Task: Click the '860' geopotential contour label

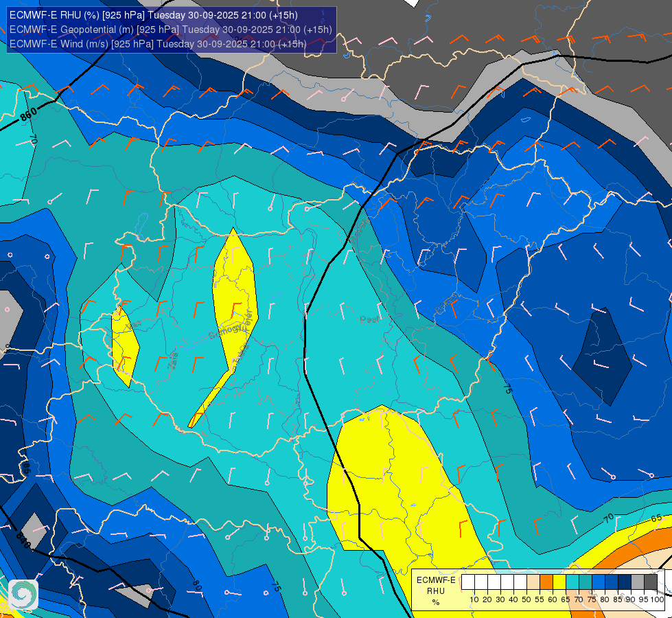Action: (x=29, y=115)
